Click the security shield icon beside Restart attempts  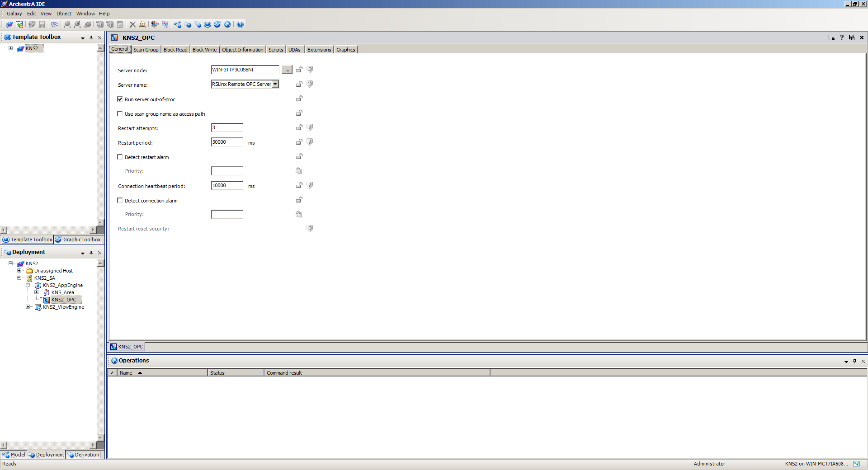[310, 127]
